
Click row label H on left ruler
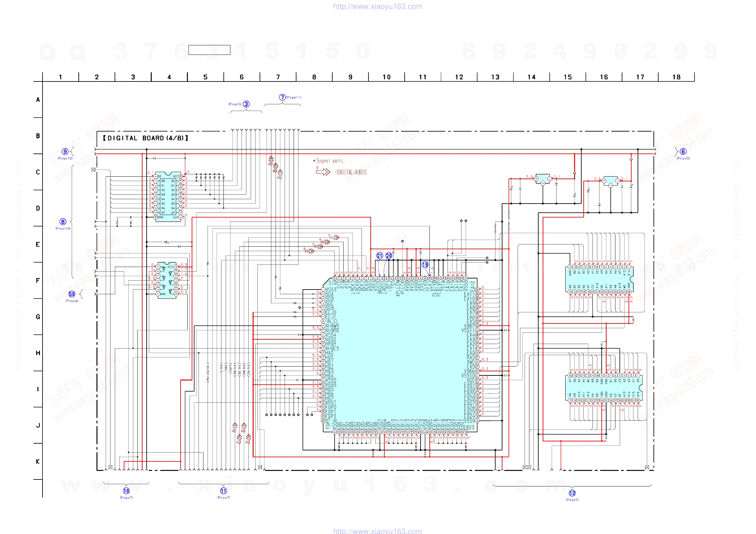point(38,353)
